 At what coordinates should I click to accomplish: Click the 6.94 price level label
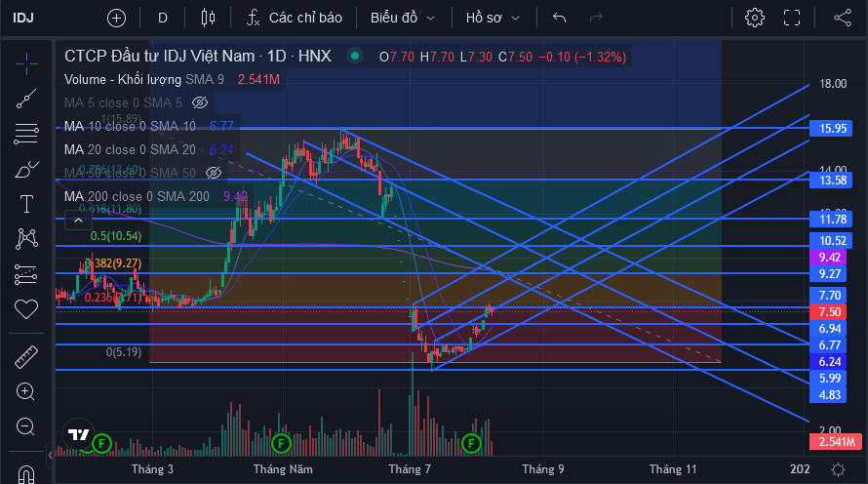coord(829,329)
